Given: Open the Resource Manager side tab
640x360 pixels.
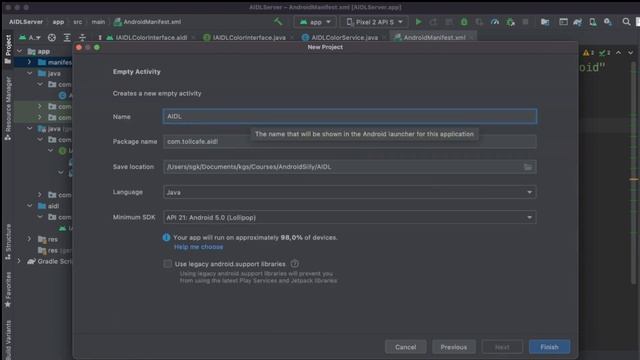Looking at the screenshot, I should click(8, 109).
